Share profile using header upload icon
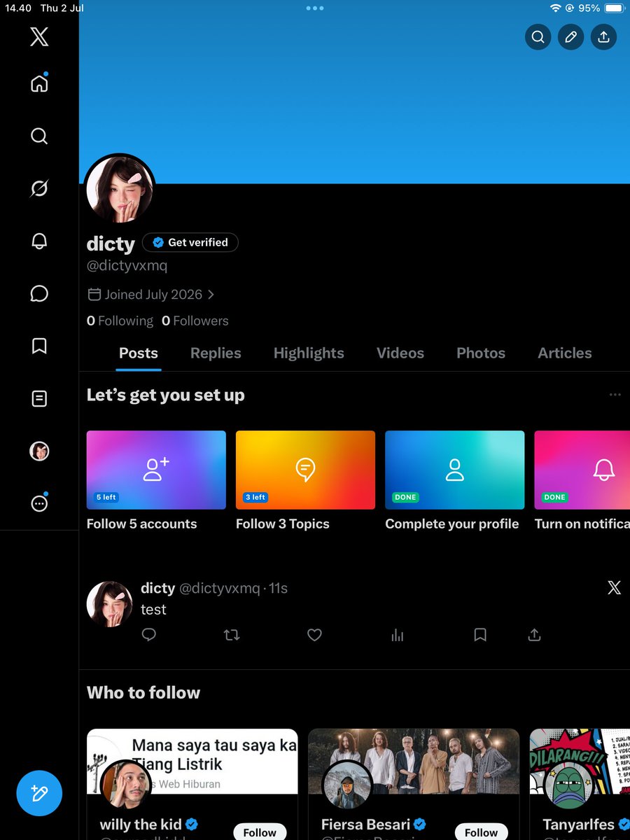 click(604, 37)
